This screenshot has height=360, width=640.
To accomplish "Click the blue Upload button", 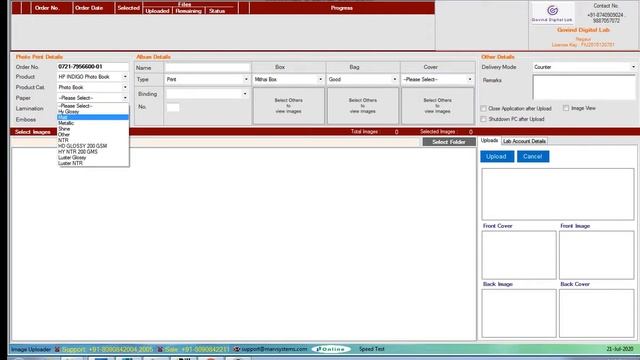I will tap(497, 156).
